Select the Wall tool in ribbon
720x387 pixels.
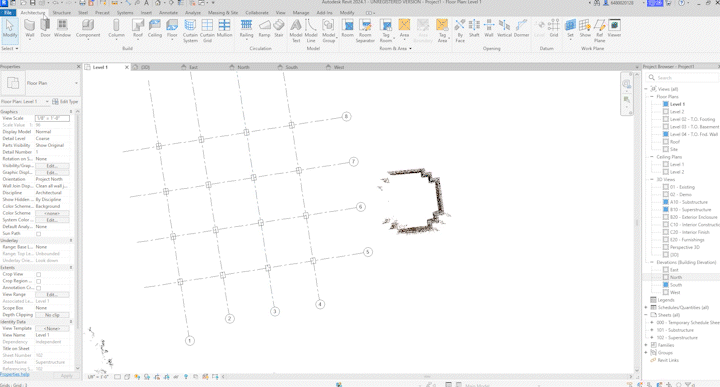[29, 28]
